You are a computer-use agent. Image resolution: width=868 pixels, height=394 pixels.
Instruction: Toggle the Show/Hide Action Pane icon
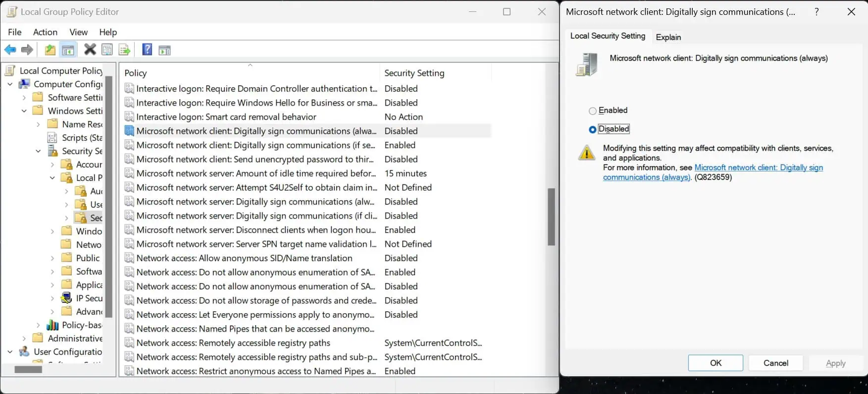pos(164,50)
